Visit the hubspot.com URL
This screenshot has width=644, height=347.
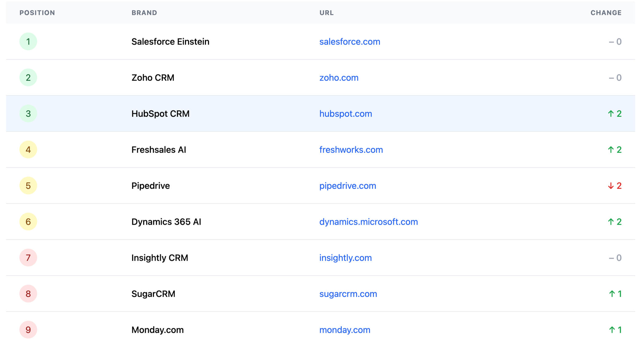pyautogui.click(x=346, y=114)
